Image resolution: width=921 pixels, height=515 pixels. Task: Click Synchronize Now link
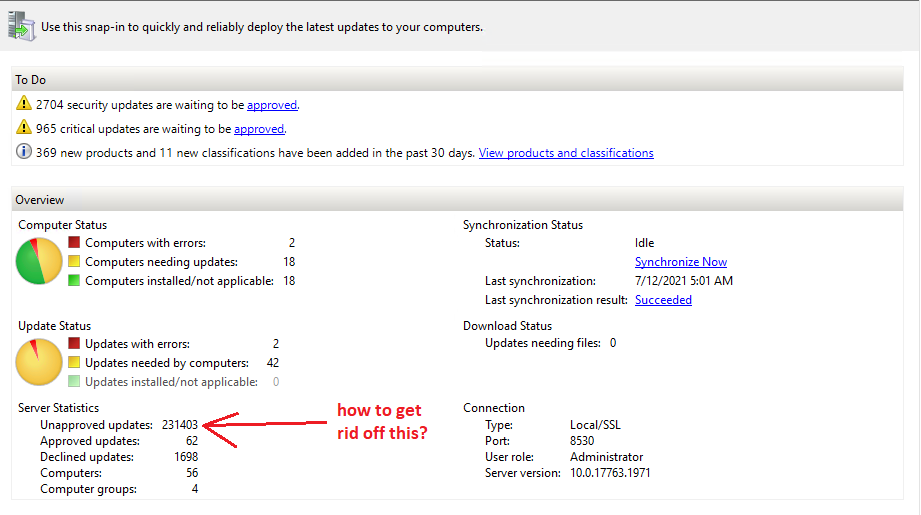681,262
